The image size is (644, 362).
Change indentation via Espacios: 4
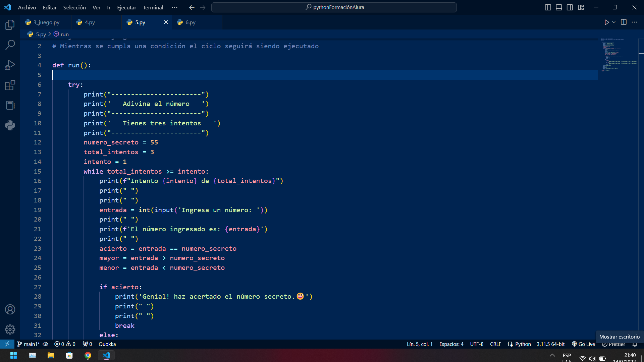(451, 344)
